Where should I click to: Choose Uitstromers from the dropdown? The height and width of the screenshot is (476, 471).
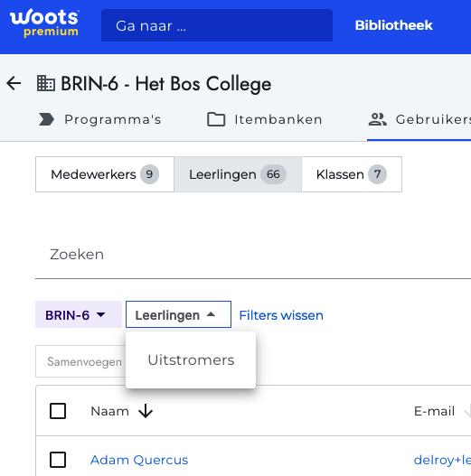click(191, 360)
